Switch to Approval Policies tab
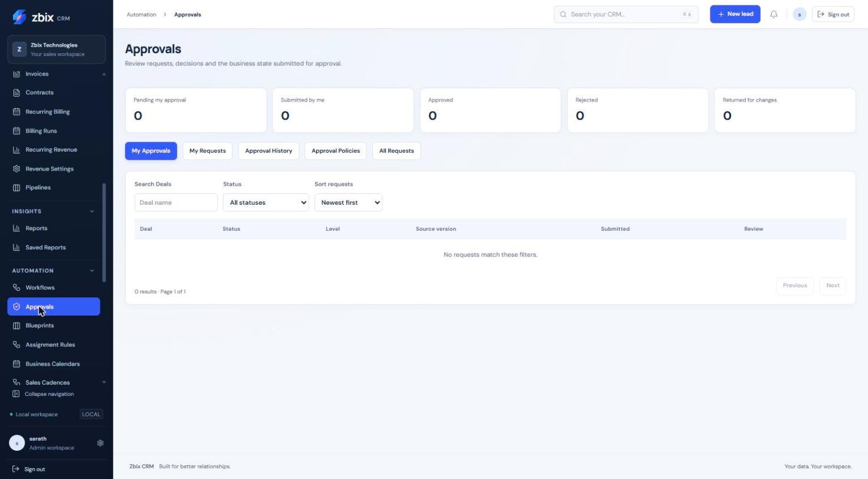868x479 pixels. pyautogui.click(x=336, y=151)
